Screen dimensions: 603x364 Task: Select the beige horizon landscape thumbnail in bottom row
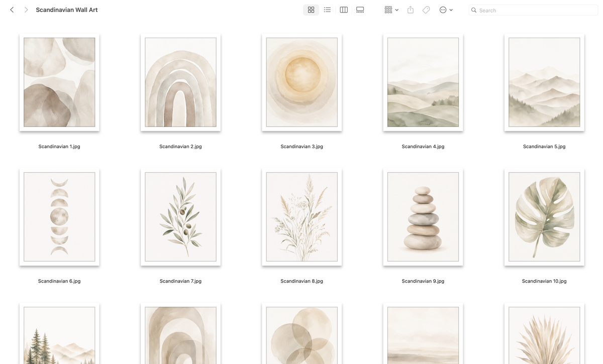(423, 333)
